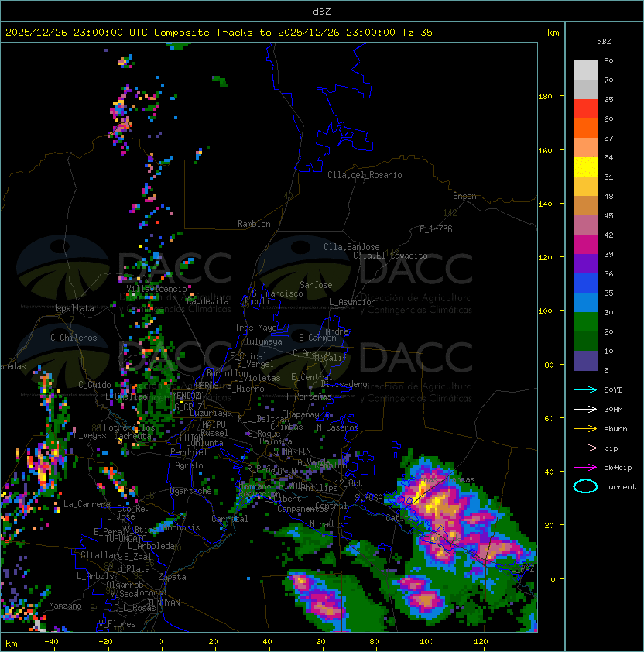
Task: Click the eb+bip magenta arrow legend icon
Action: pos(585,468)
